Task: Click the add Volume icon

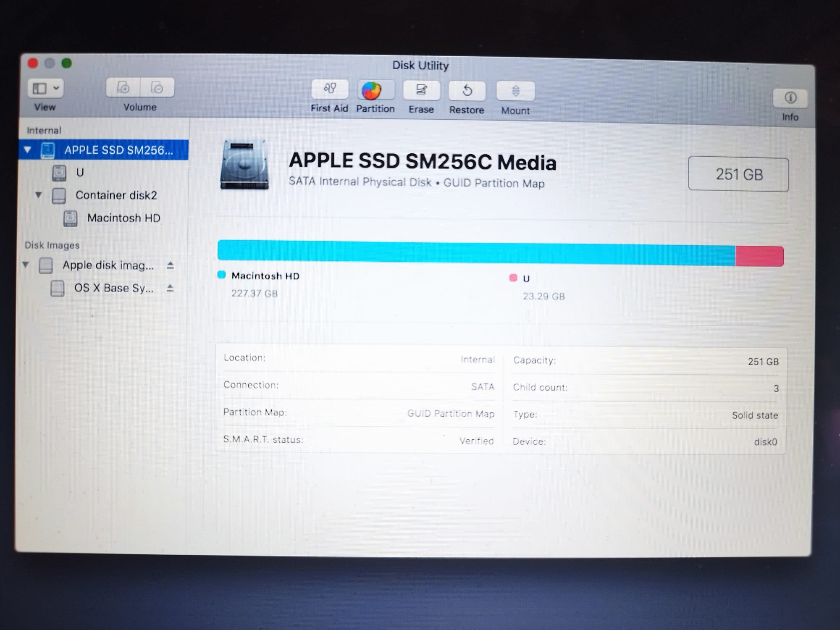Action: click(x=123, y=88)
